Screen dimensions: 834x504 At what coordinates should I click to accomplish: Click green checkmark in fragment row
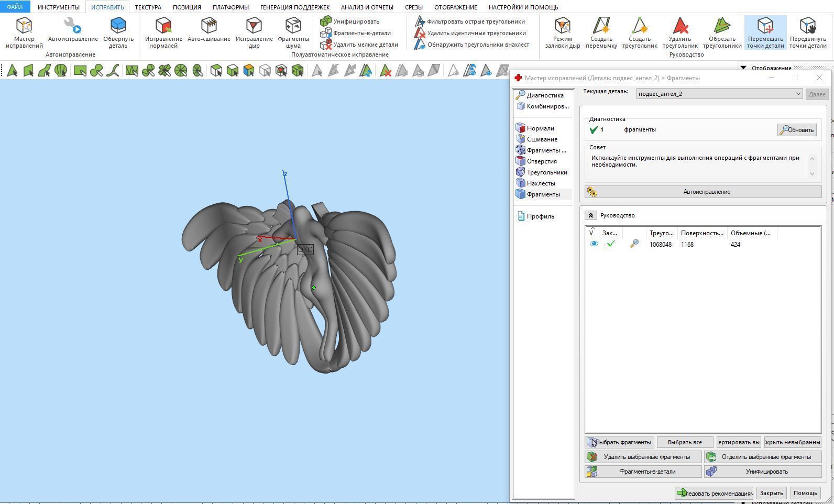[x=611, y=244]
